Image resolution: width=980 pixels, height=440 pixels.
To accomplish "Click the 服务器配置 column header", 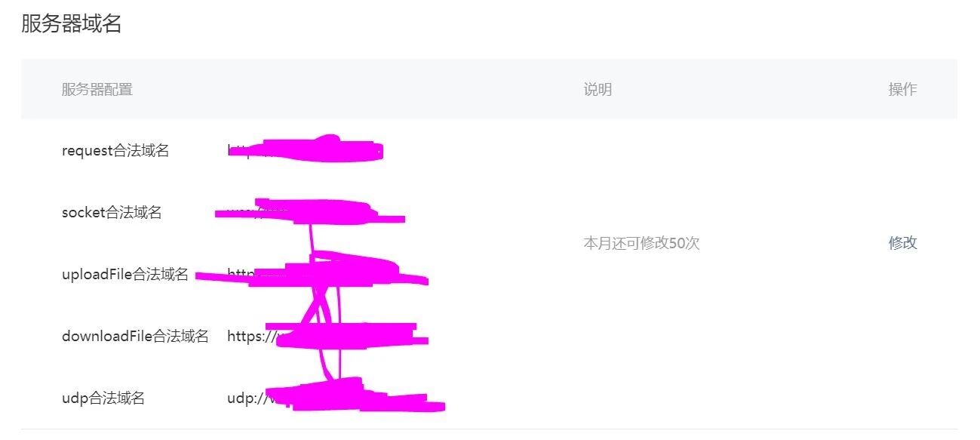I will pyautogui.click(x=97, y=90).
